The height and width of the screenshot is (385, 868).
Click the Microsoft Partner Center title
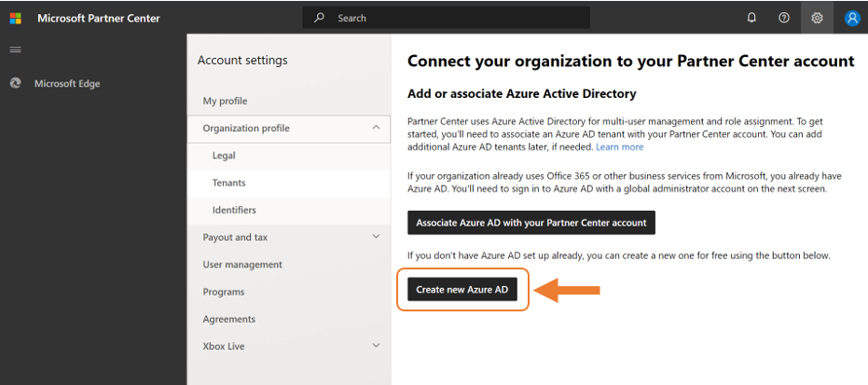coord(99,19)
